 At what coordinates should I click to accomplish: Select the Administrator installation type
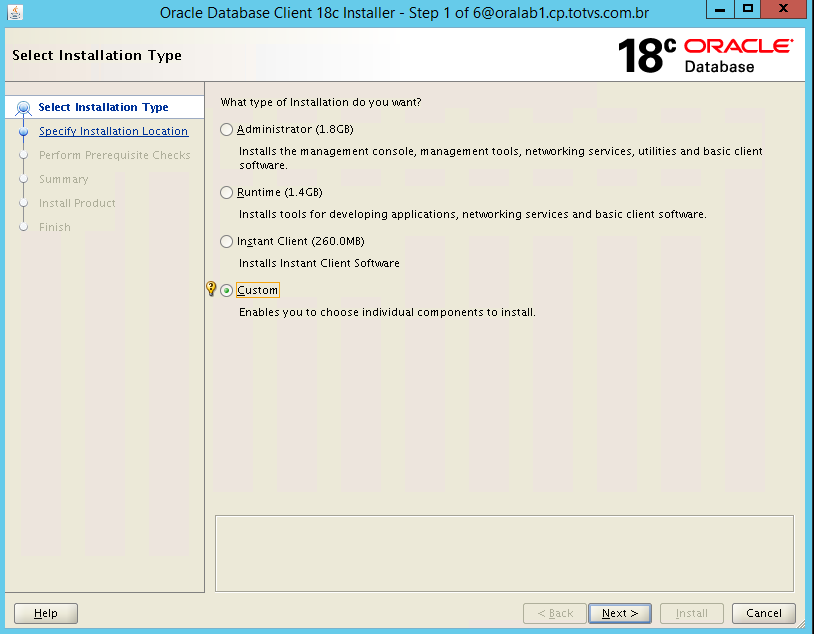226,129
